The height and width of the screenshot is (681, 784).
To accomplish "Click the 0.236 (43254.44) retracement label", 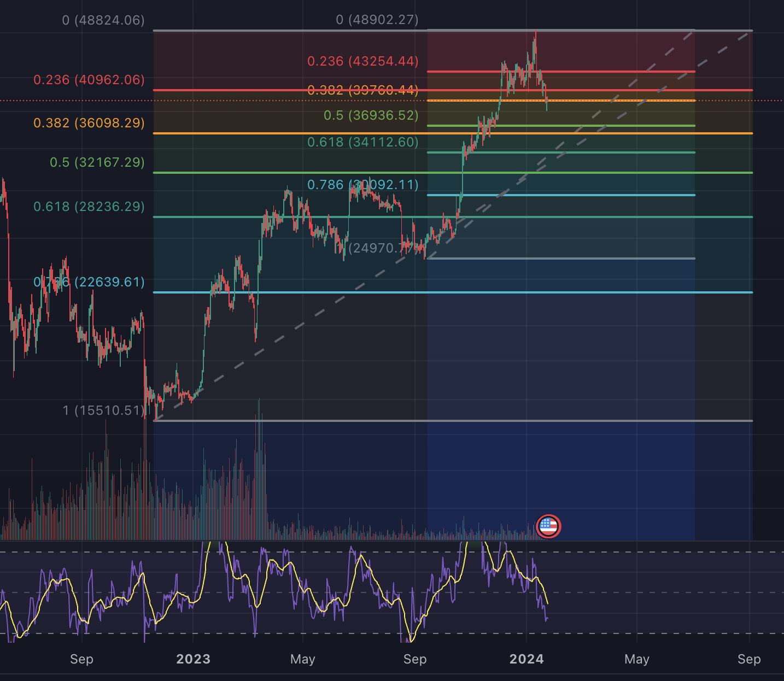I will pos(362,61).
